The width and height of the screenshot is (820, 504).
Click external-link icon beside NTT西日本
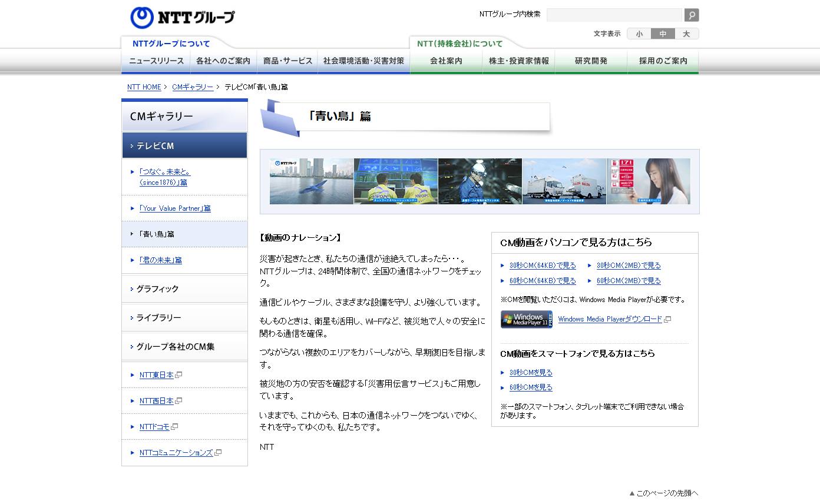(179, 401)
